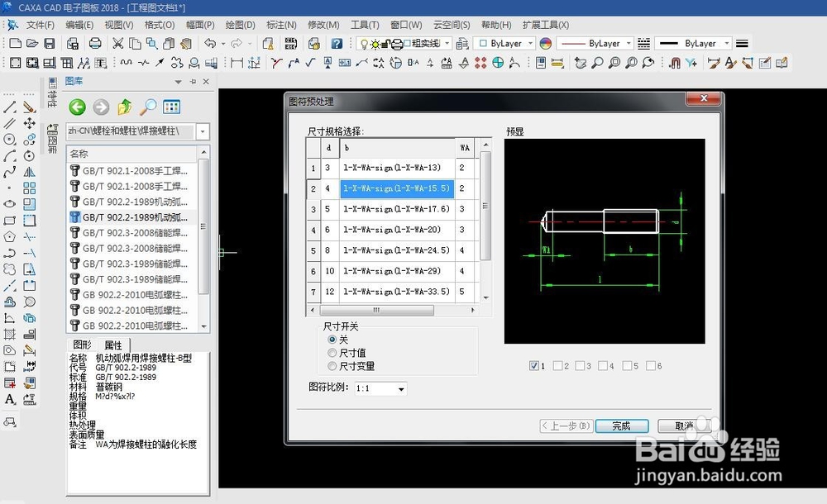This screenshot has width=827, height=504.
Task: Click the New document icon in toolbar
Action: (15, 43)
